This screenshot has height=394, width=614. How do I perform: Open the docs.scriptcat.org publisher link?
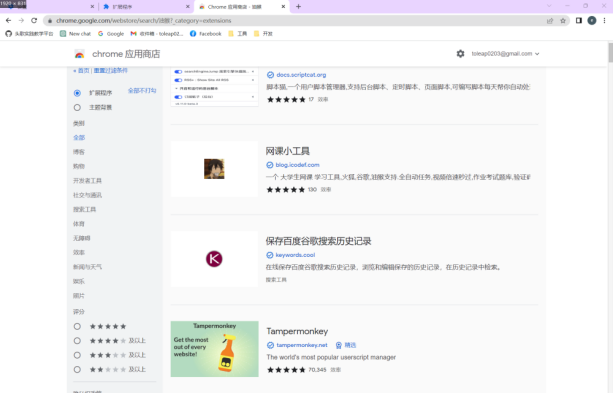301,75
